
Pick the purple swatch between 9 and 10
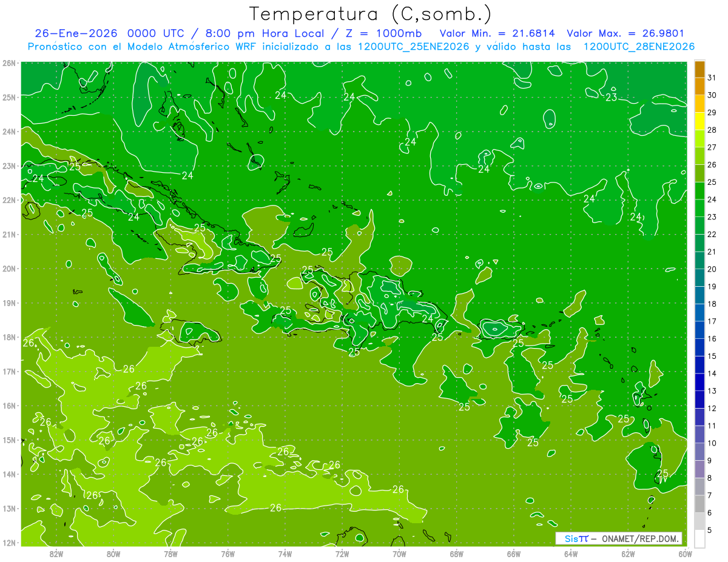[x=699, y=452]
